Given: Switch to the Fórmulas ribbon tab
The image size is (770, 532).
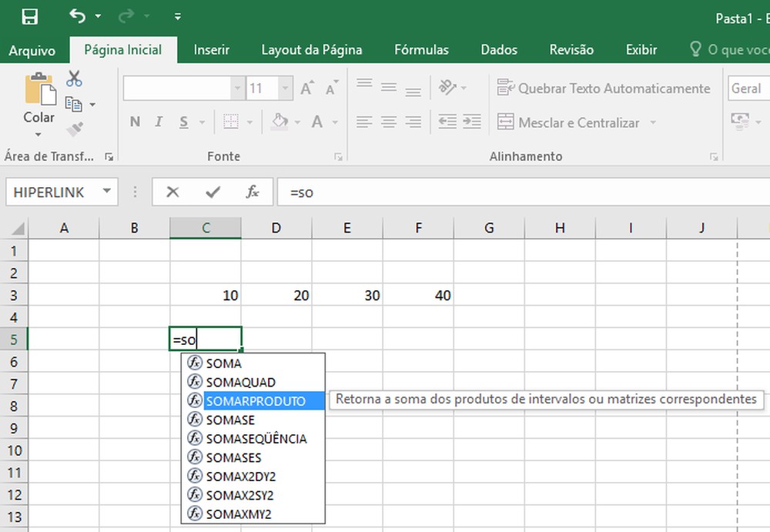Looking at the screenshot, I should 421,49.
